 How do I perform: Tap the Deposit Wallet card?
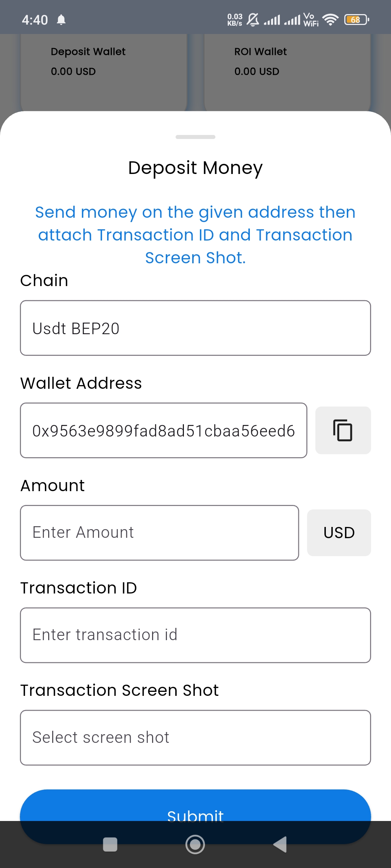[104, 72]
